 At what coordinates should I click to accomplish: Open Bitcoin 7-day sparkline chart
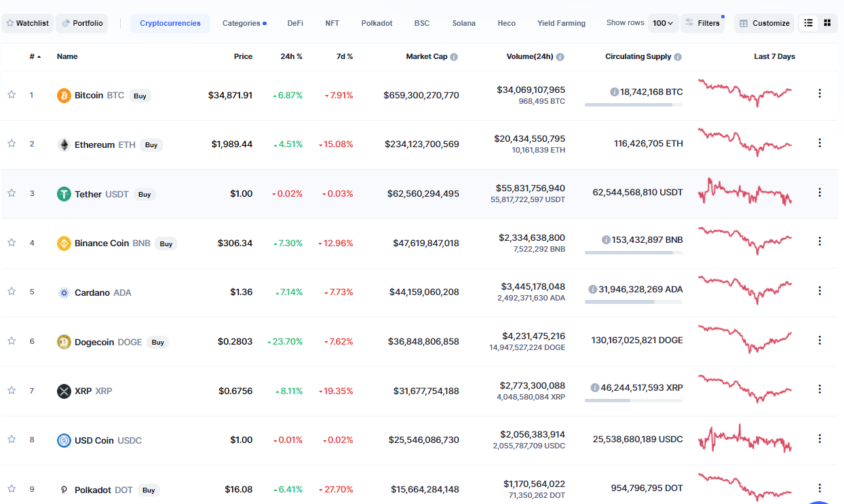point(745,93)
